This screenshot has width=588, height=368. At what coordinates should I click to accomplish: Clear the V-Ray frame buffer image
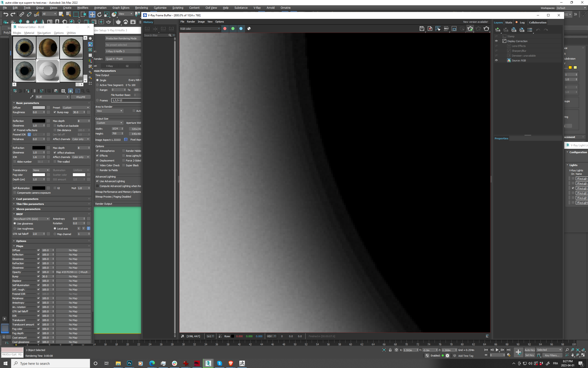[430, 29]
